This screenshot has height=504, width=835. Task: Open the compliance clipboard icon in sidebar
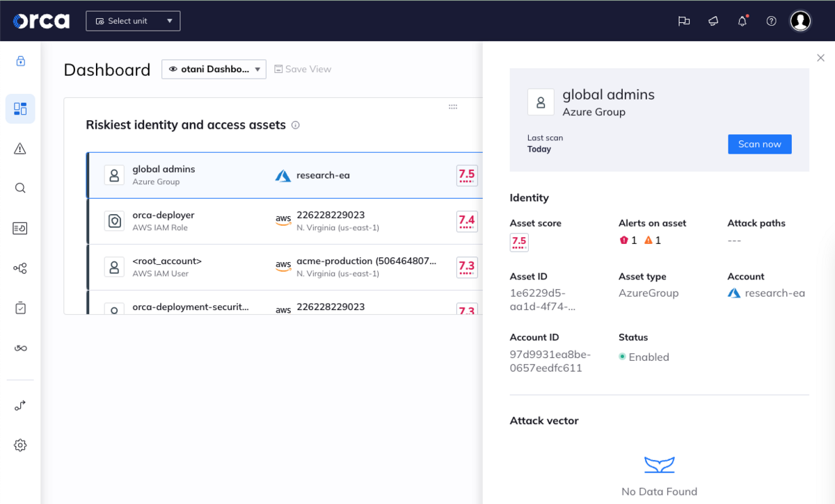click(x=20, y=308)
